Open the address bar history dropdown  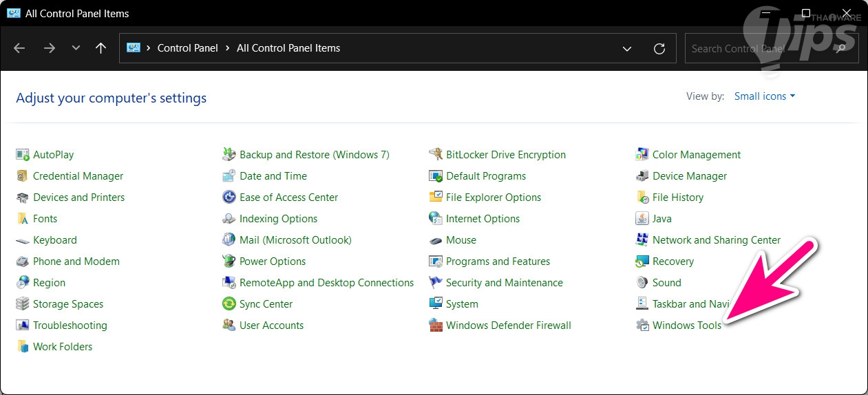[x=627, y=49]
